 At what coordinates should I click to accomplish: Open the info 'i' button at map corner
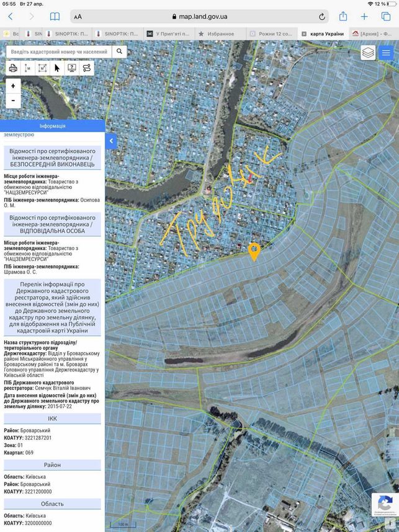click(390, 523)
